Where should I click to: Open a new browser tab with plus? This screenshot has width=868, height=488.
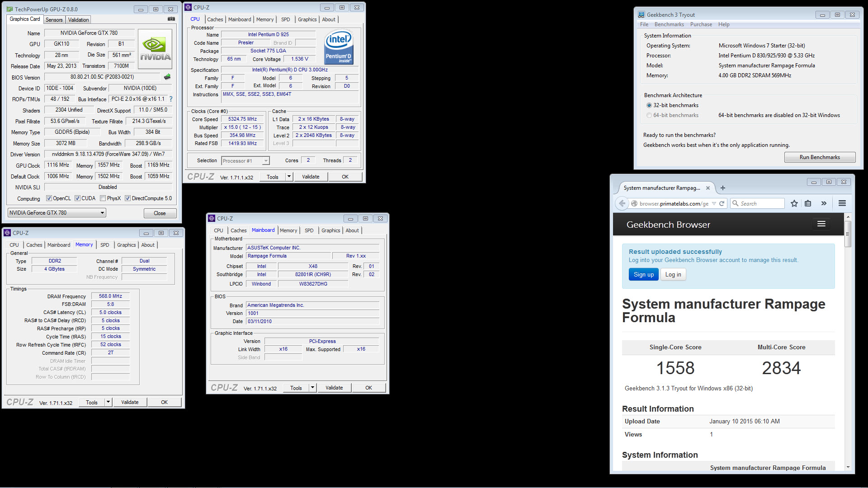723,188
